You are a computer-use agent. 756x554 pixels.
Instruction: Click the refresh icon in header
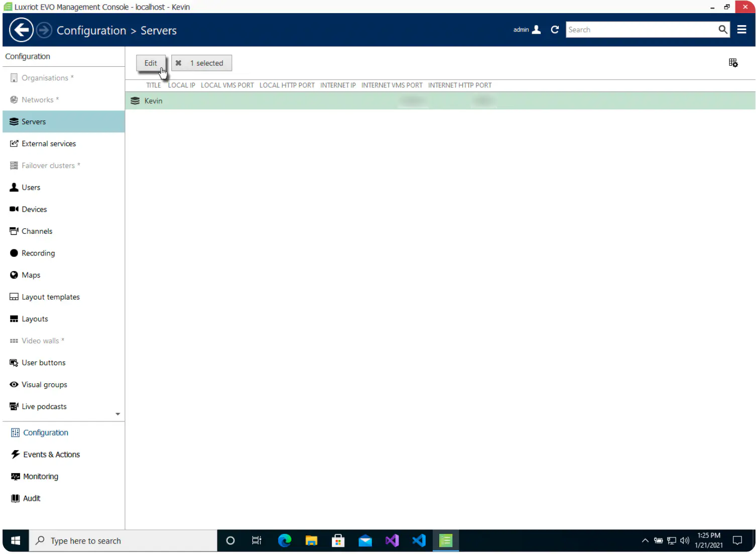[x=555, y=30]
